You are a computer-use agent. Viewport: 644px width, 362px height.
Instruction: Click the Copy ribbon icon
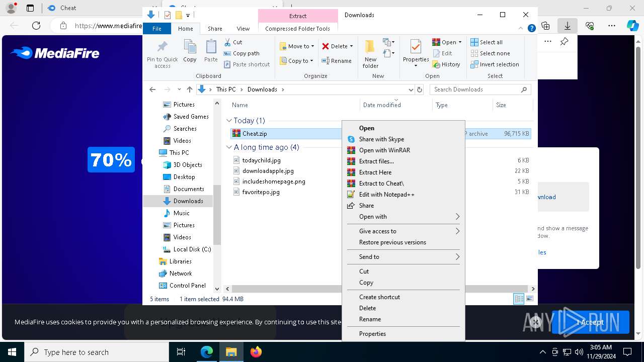point(190,51)
